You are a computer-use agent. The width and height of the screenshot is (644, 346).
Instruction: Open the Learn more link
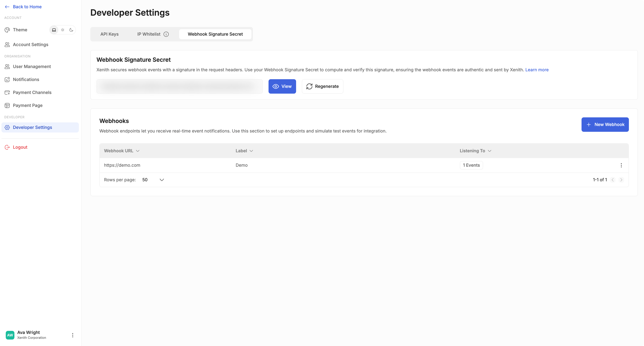tap(537, 70)
